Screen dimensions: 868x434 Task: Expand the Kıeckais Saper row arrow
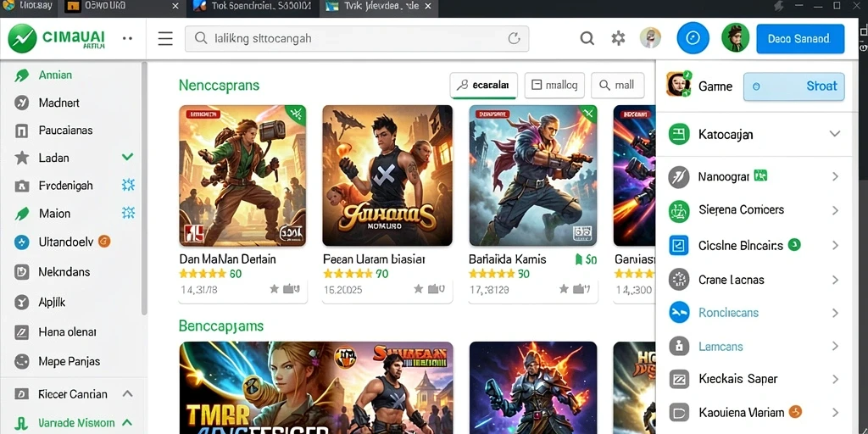pos(835,380)
